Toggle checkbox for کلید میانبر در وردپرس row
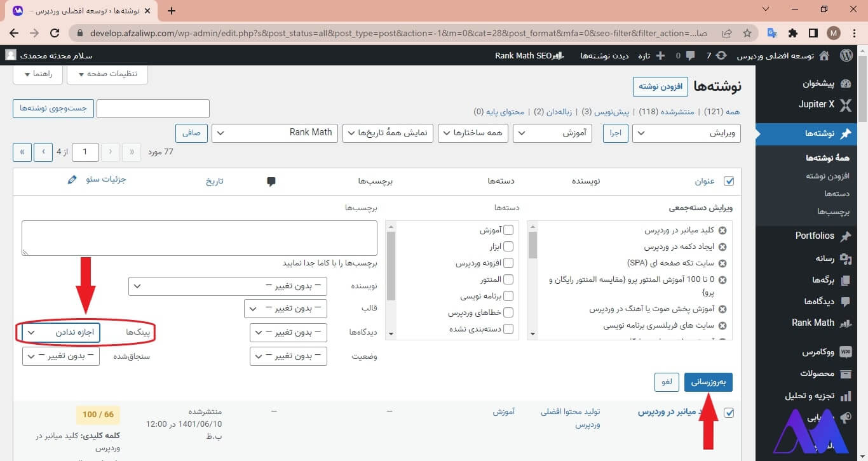 pos(729,413)
